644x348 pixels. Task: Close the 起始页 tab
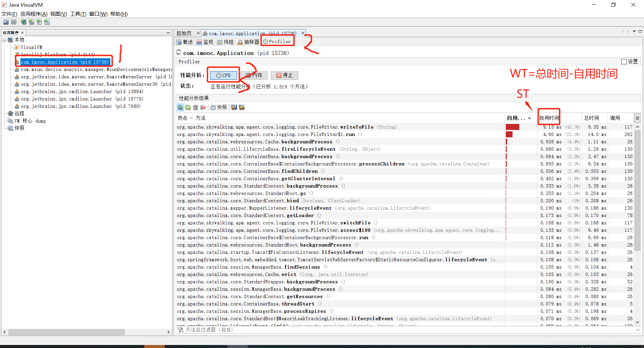click(x=198, y=33)
